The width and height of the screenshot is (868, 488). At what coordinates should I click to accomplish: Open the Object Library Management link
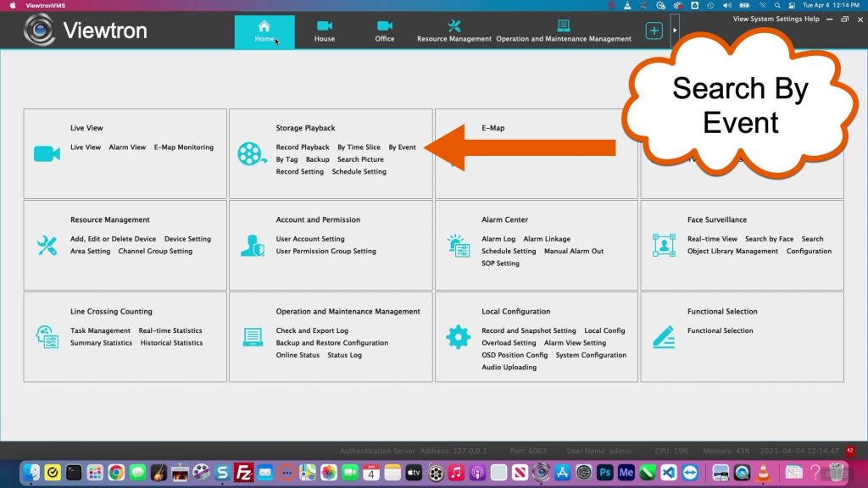click(x=733, y=251)
